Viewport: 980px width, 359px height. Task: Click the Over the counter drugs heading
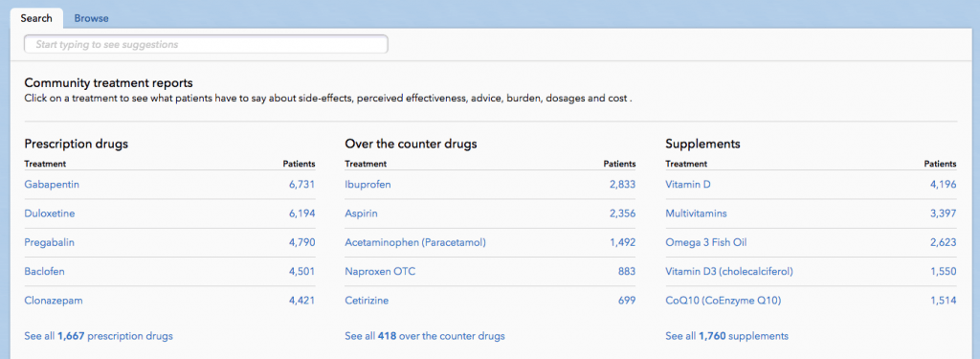pos(412,144)
